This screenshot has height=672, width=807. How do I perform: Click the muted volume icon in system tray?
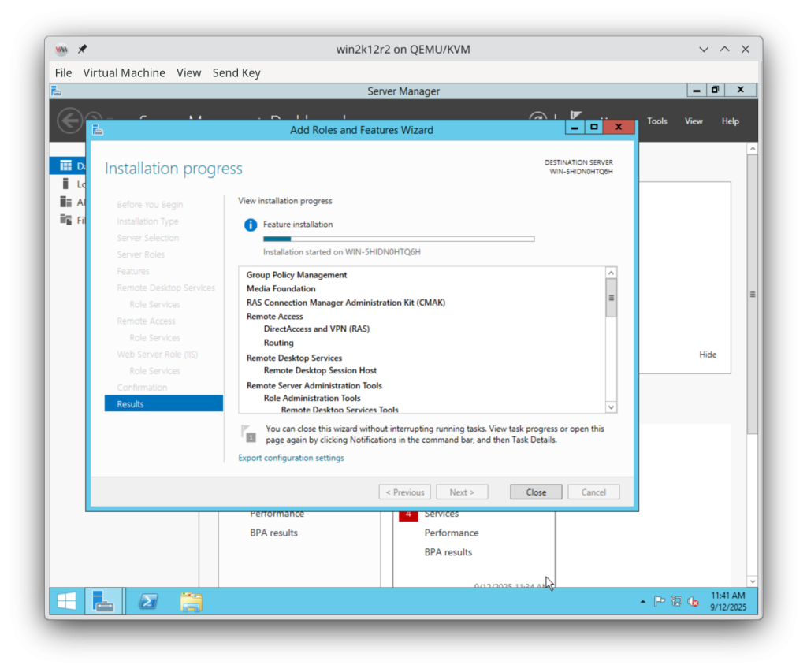(x=693, y=601)
